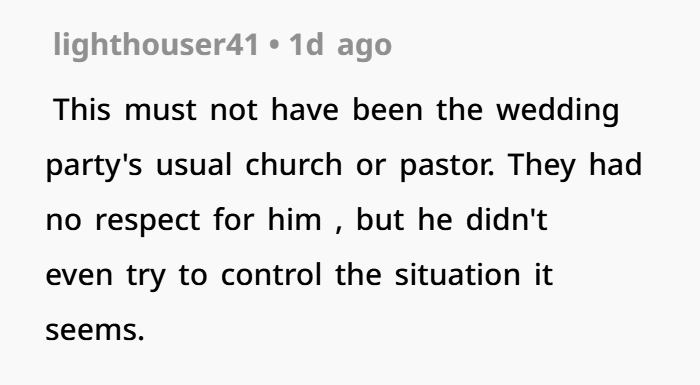The height and width of the screenshot is (385, 700).
Task: Click the word 'This' starting the comment
Action: [82, 109]
